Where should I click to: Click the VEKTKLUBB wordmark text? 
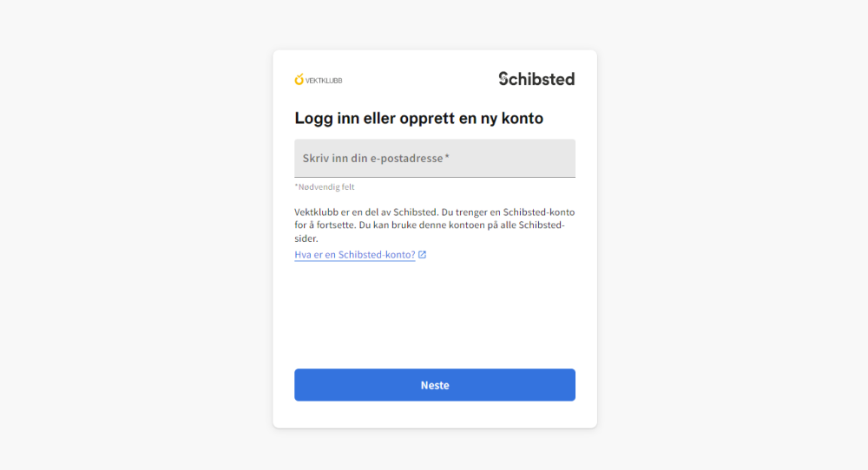tap(324, 81)
